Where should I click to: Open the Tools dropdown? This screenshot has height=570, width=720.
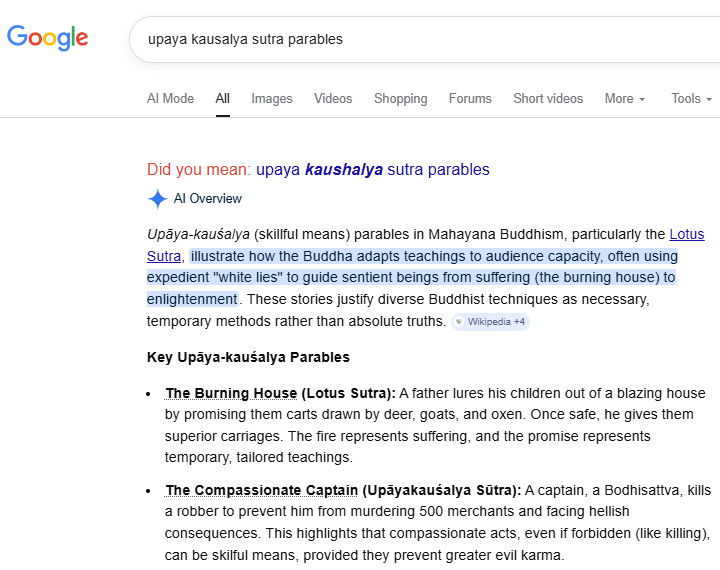coord(692,98)
